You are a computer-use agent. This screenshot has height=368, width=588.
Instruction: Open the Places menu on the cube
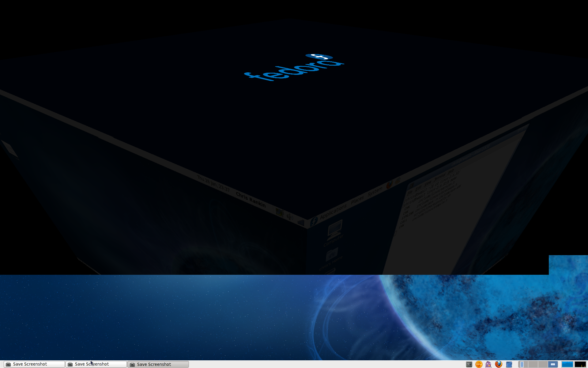click(357, 200)
